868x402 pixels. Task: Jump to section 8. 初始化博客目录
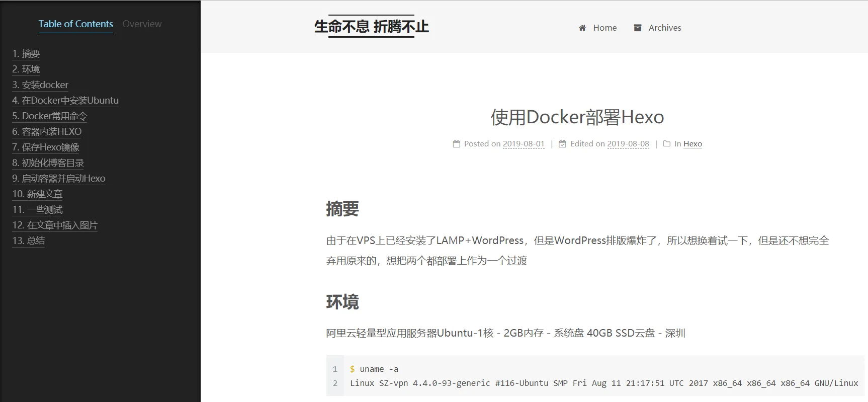[x=48, y=163]
